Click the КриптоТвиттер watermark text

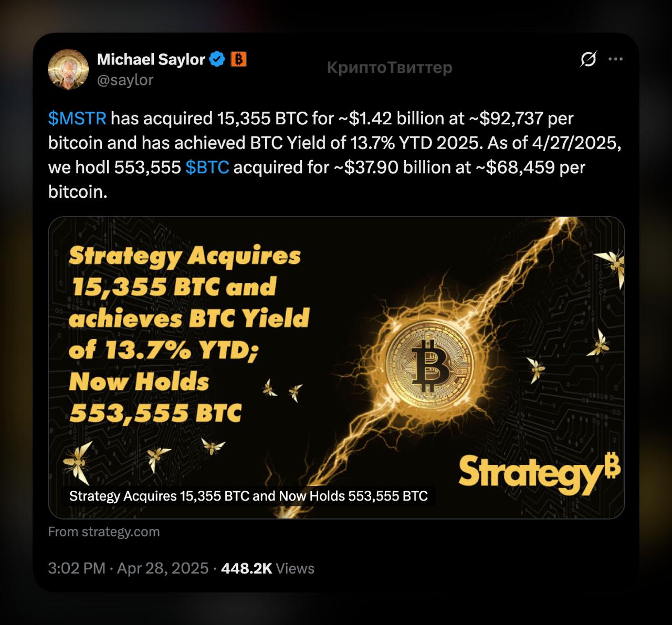click(x=389, y=67)
